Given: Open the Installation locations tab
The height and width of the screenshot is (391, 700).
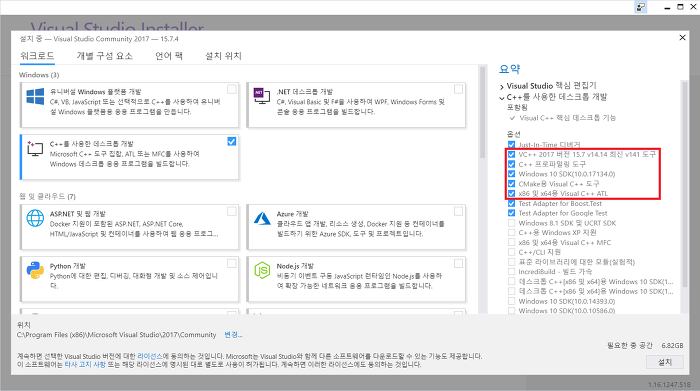Looking at the screenshot, I should click(223, 56).
